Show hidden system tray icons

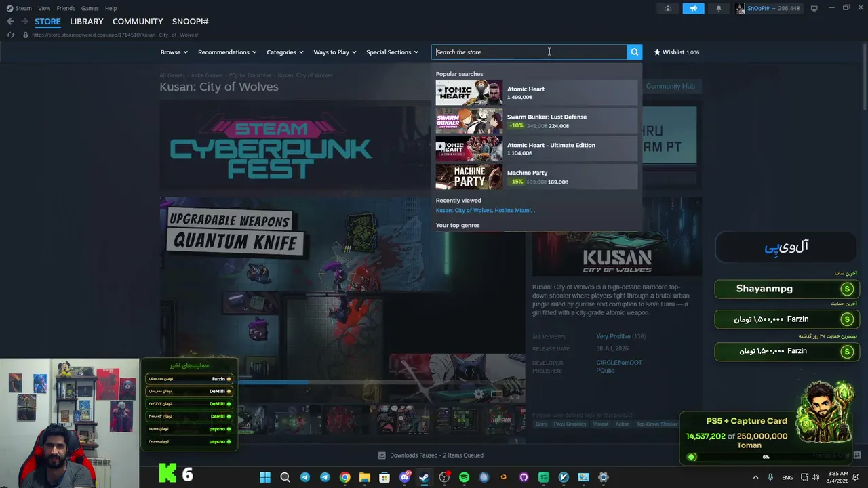[755, 477]
